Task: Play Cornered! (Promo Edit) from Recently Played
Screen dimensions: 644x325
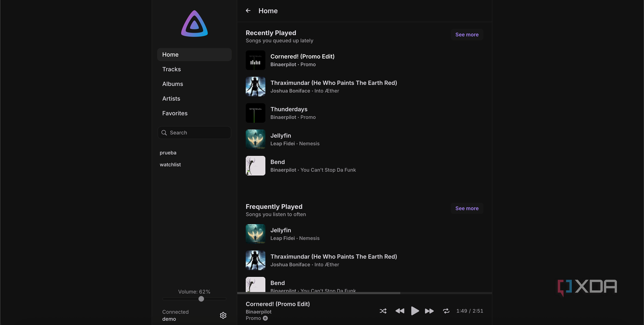Action: 302,57
